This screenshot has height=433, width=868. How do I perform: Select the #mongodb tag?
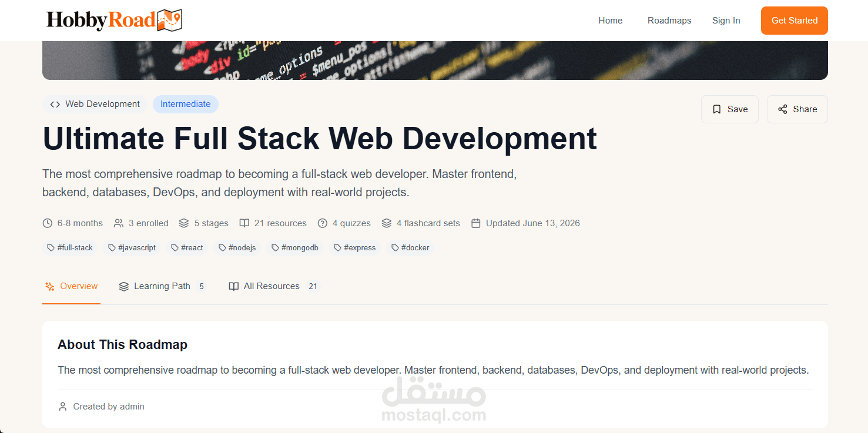click(x=296, y=248)
